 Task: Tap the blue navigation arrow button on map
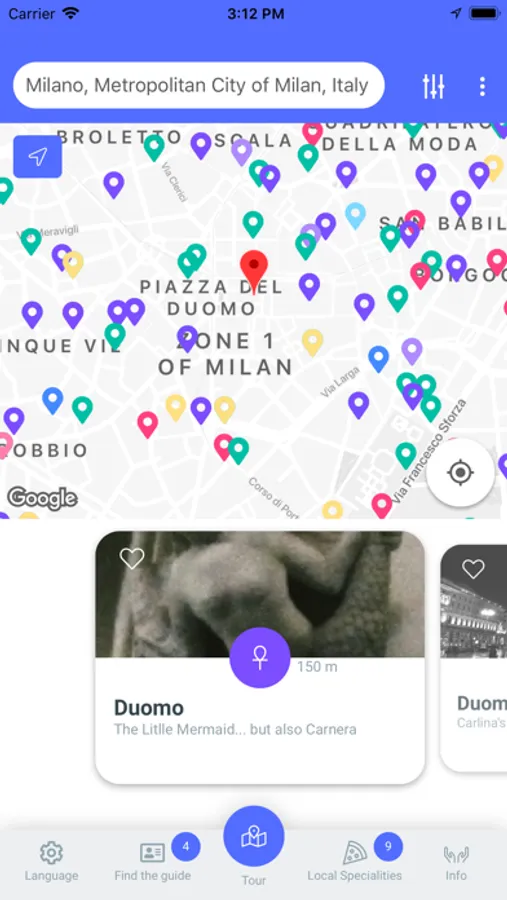pyautogui.click(x=37, y=157)
